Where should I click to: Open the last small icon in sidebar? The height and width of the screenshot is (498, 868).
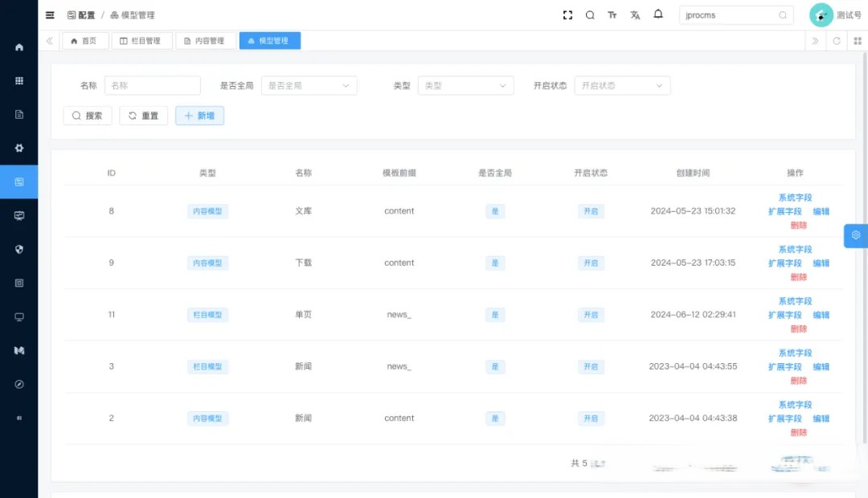pyautogui.click(x=19, y=418)
